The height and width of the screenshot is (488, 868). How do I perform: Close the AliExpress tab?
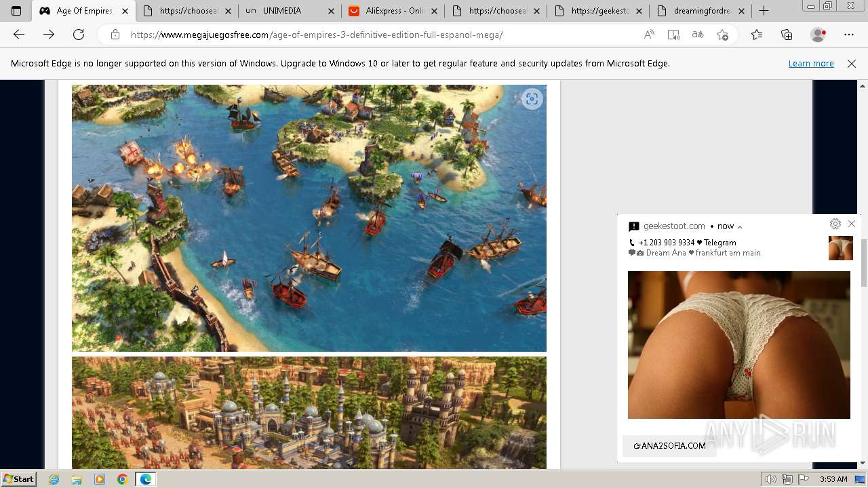(433, 11)
